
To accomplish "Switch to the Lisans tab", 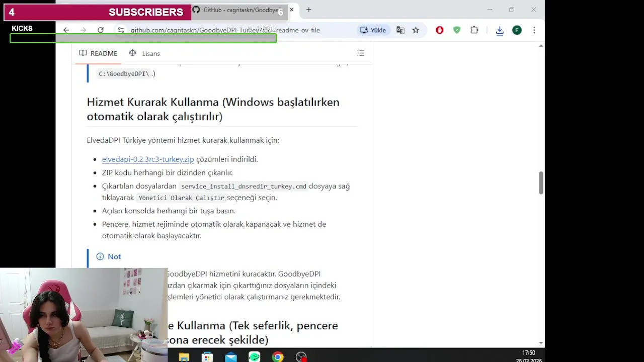I will tap(144, 53).
